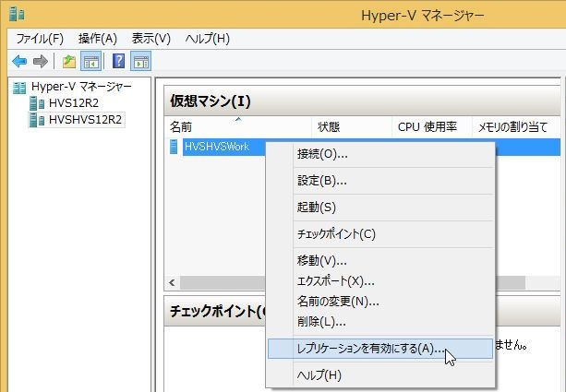The width and height of the screenshot is (566, 392).
Task: Choose 名前の変更(N)... from the context menu
Action: coord(380,301)
